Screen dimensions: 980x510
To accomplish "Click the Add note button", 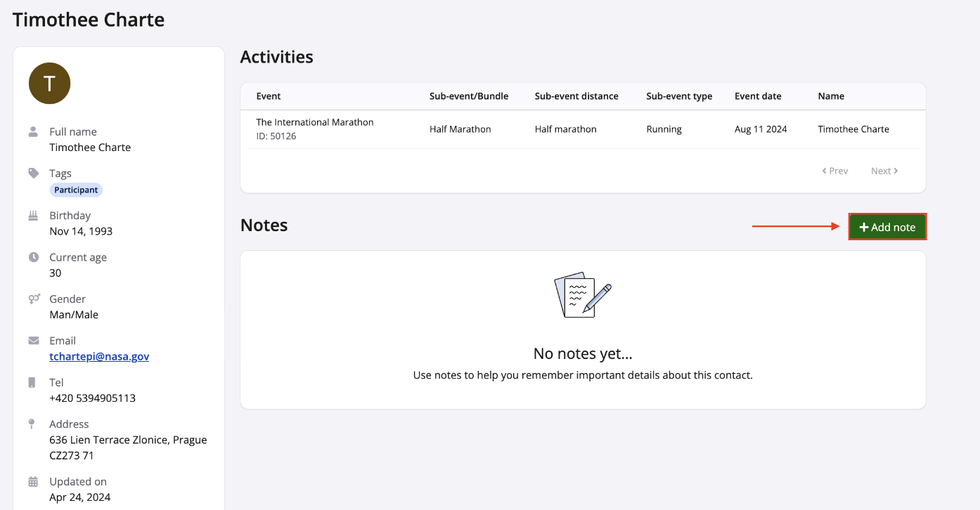I will tap(887, 227).
